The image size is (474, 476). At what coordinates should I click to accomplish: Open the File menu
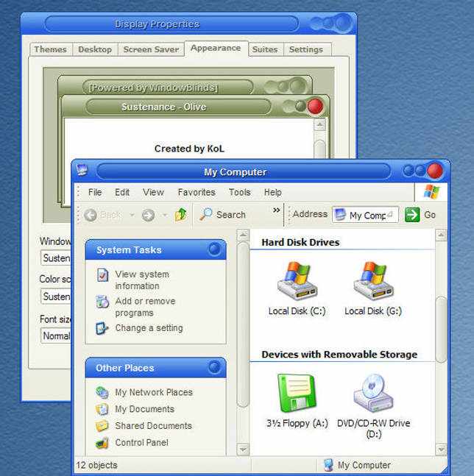click(95, 192)
